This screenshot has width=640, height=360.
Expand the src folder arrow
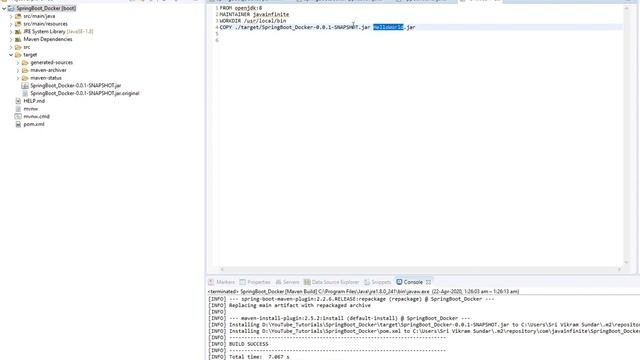(11, 47)
